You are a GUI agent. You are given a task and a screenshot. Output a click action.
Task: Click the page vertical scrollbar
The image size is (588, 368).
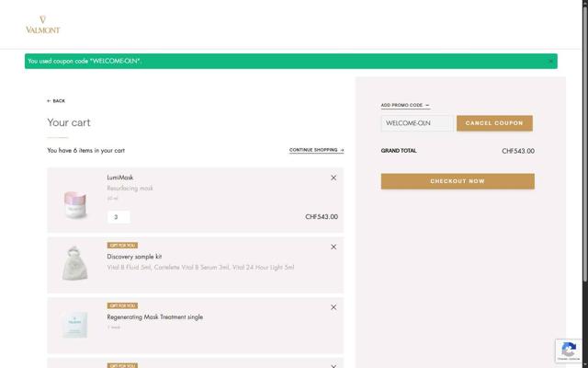point(584,143)
